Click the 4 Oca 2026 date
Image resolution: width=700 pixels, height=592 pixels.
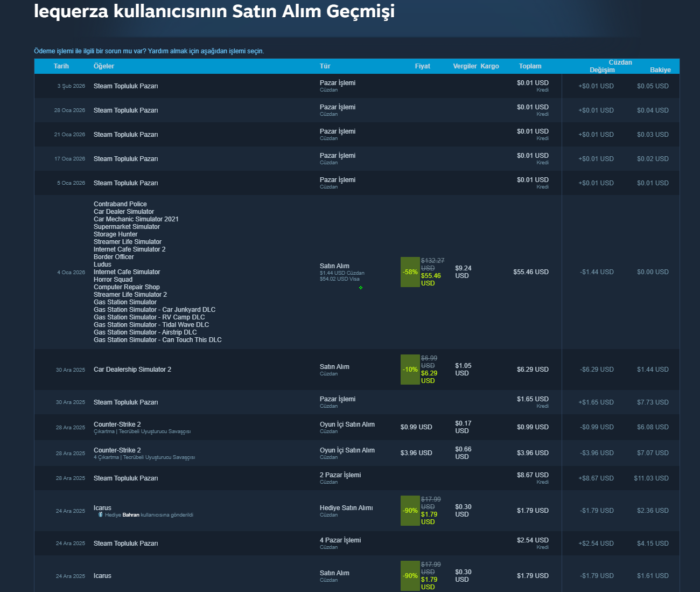pos(71,273)
